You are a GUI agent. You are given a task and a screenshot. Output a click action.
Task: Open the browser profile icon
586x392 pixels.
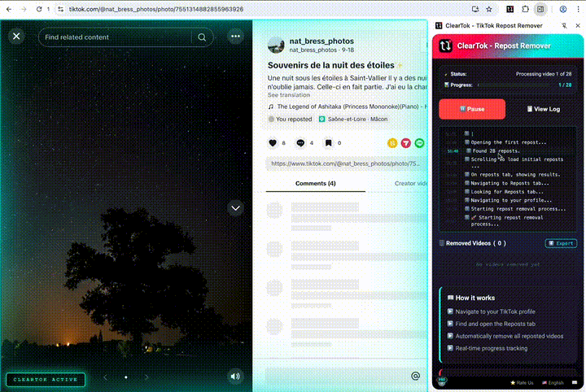click(563, 9)
